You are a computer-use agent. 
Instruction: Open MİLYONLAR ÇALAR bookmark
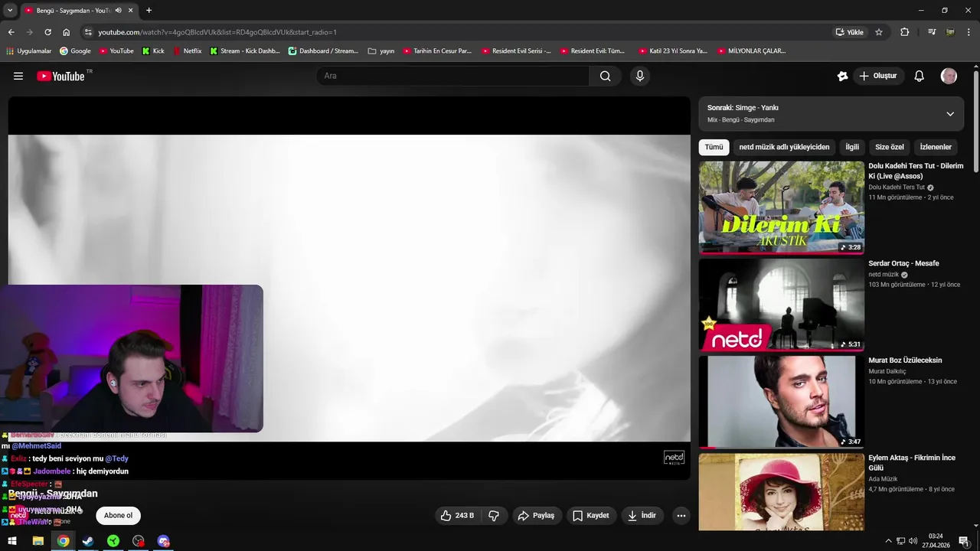(x=752, y=51)
